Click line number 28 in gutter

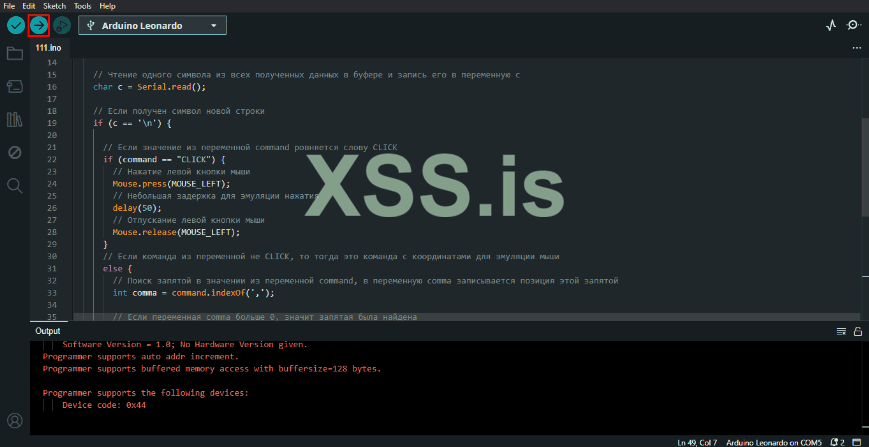(52, 232)
